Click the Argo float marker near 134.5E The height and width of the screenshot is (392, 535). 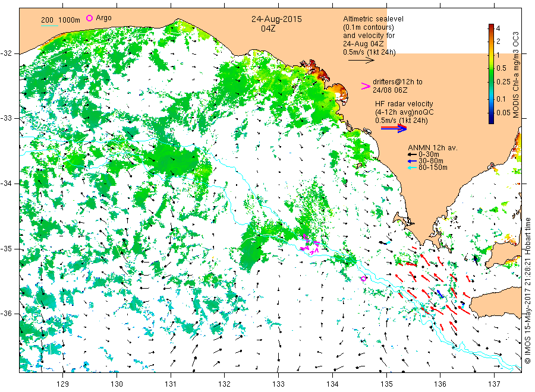pos(363,279)
